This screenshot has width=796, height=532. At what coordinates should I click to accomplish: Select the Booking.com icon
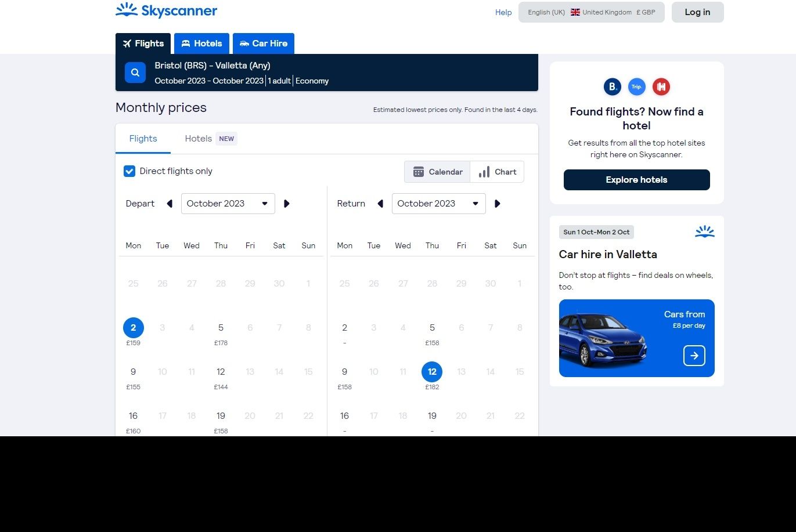[612, 86]
